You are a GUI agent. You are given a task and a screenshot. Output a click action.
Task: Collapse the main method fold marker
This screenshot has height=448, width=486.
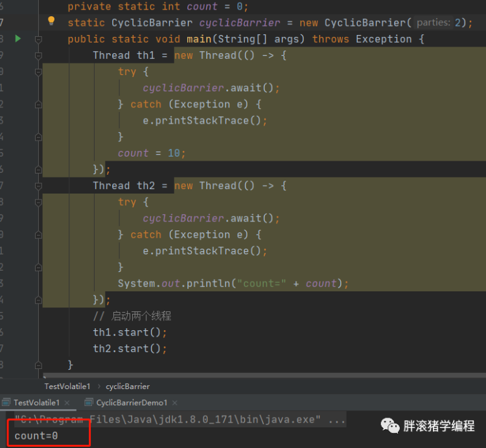point(38,39)
